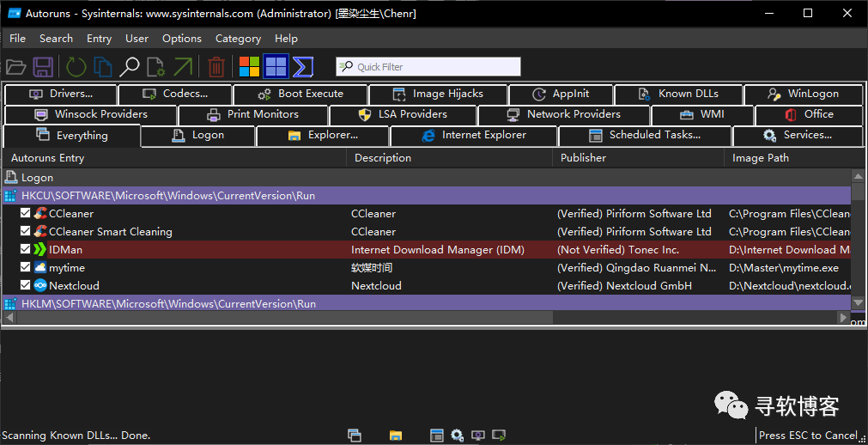Click the green Jump to entry arrow
Viewport: 868px width, 445px height.
point(183,66)
